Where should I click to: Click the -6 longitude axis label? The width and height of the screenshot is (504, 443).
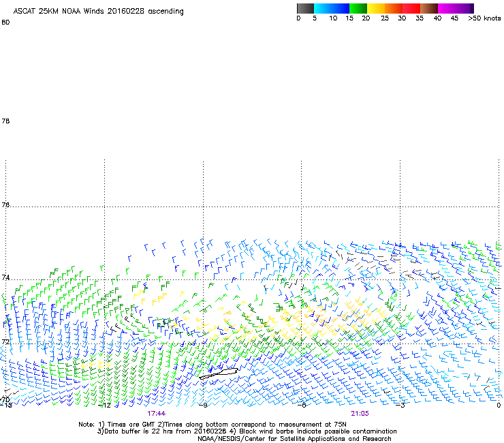[x=302, y=405]
